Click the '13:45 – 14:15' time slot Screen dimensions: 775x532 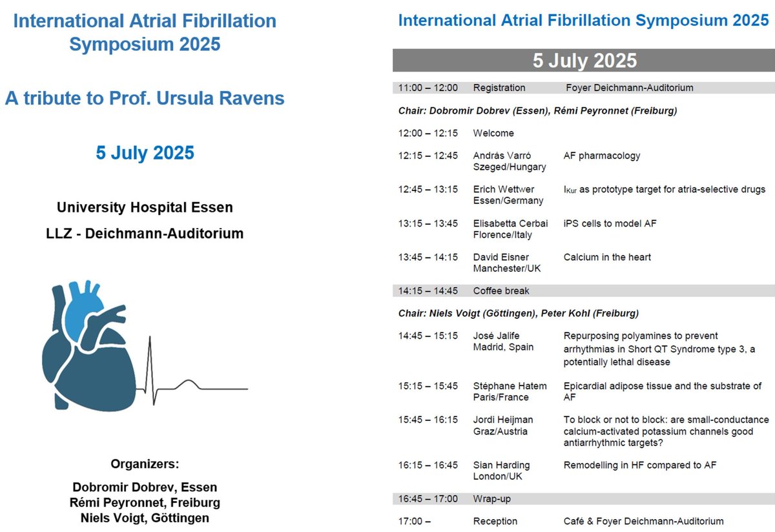(x=428, y=257)
